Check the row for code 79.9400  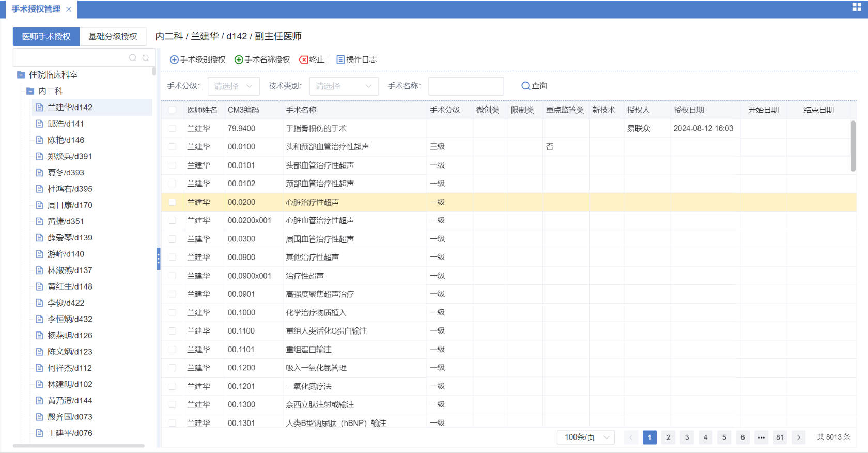click(173, 128)
